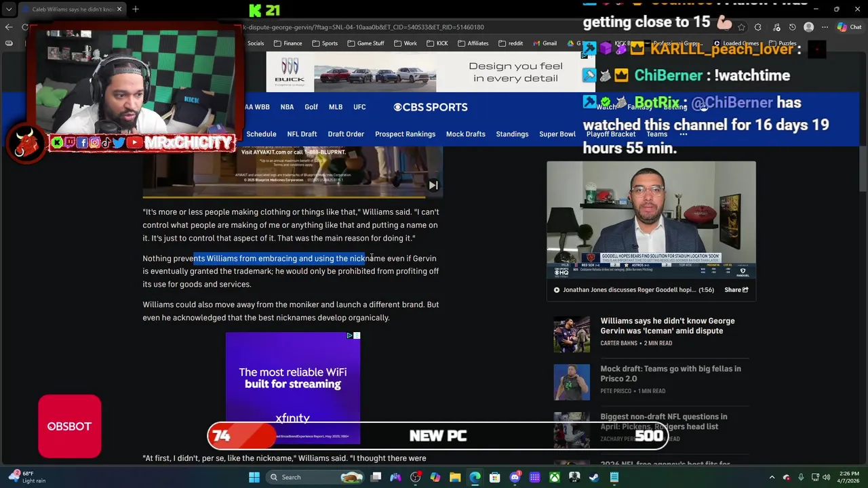
Task: Skip the video ad via next icon
Action: tap(433, 185)
